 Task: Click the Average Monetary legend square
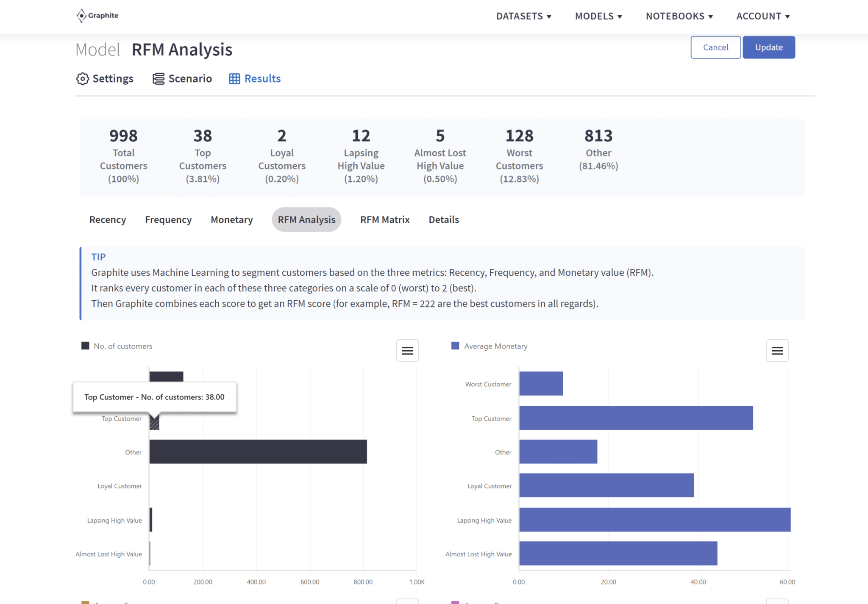[x=455, y=345]
